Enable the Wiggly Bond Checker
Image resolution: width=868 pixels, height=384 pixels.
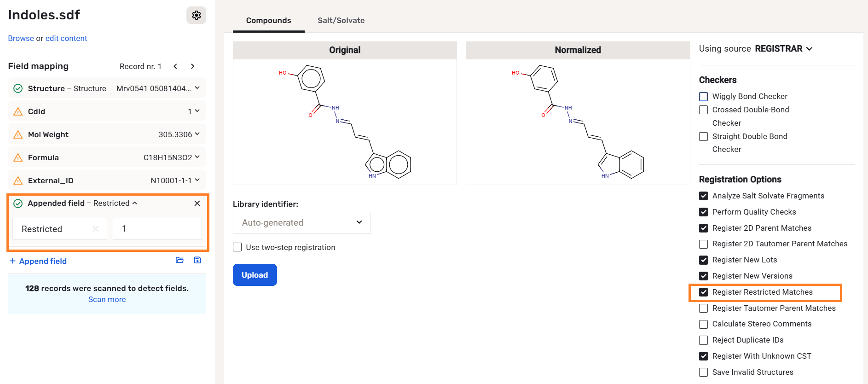703,97
